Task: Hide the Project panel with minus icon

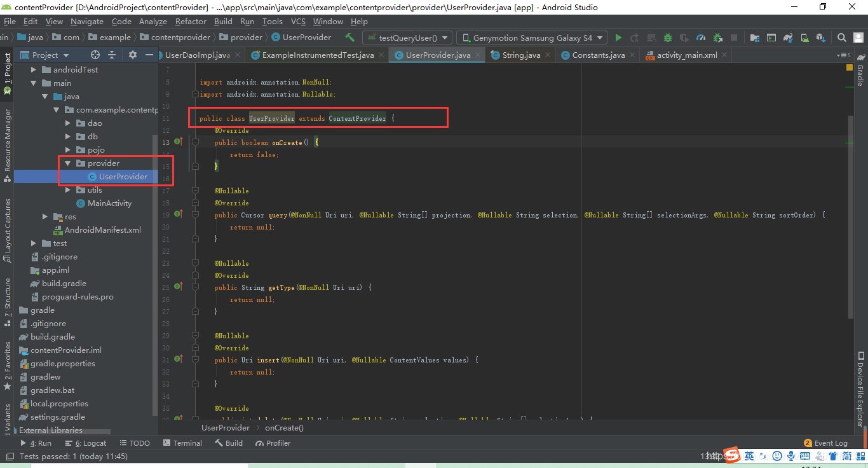Action: 149,55
